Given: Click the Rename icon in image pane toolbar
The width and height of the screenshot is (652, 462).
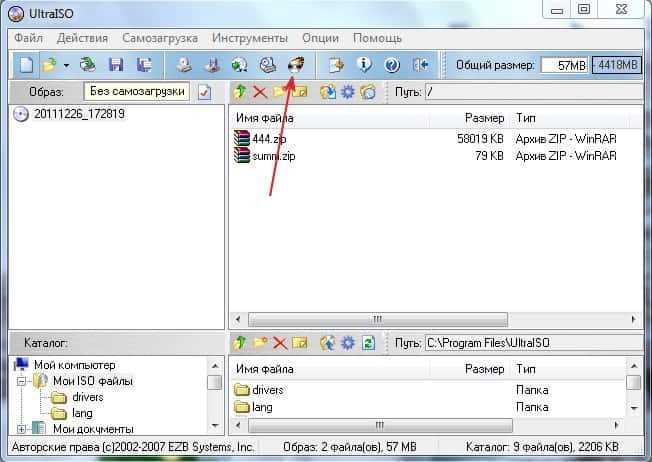Looking at the screenshot, I should 300,92.
